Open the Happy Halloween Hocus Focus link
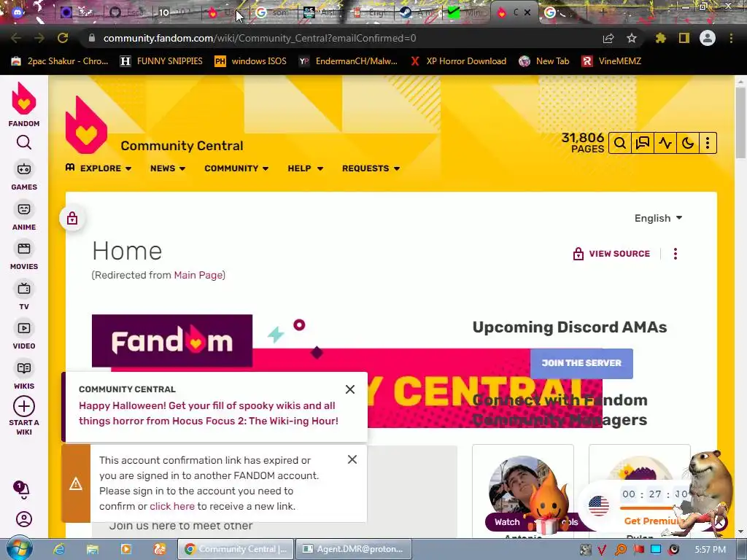 (x=208, y=413)
